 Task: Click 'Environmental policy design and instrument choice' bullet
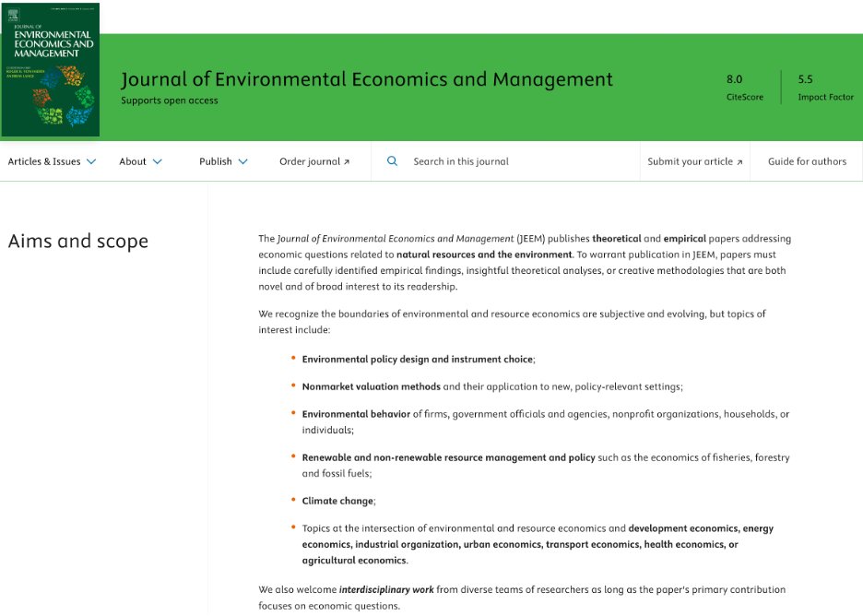[x=419, y=360]
